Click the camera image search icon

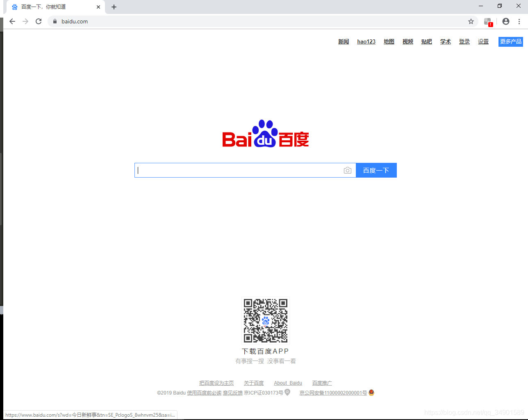(348, 170)
